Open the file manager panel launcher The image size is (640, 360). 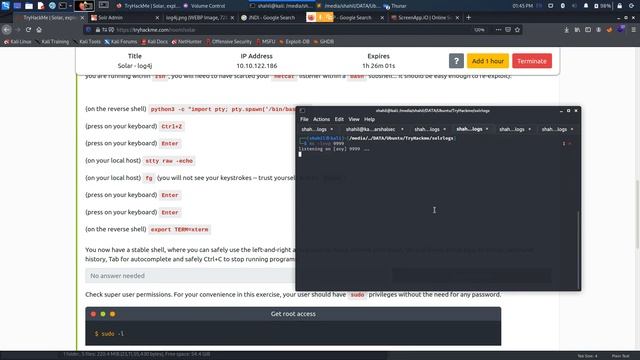click(x=29, y=6)
